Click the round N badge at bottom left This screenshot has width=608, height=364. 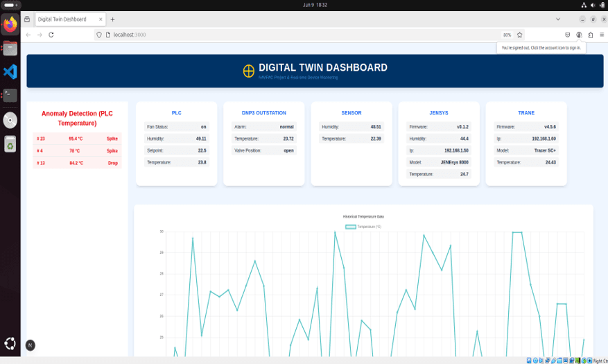[31, 345]
